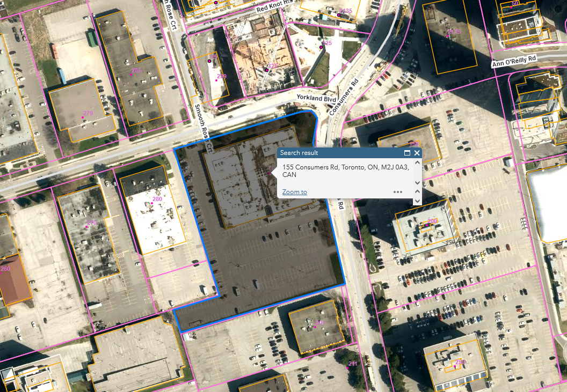Viewport: 567px width, 392px height.
Task: Click the address label 260 on red roof
Action: (5, 269)
